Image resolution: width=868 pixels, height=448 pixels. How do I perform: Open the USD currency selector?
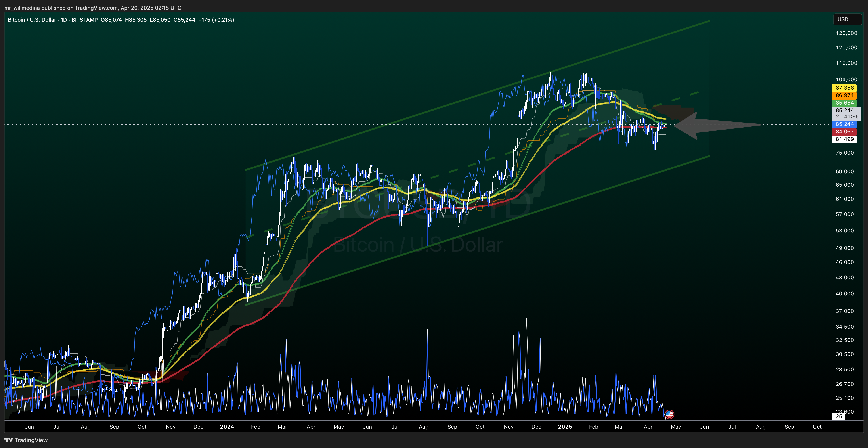pos(847,19)
